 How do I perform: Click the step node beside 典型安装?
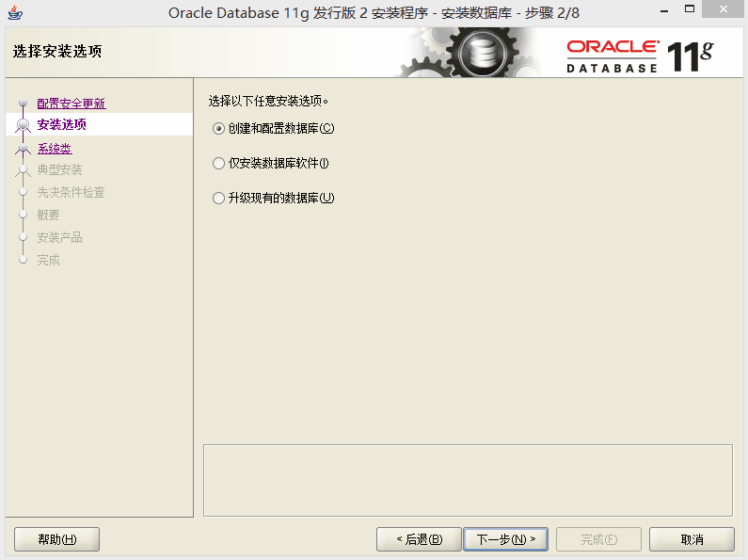(x=23, y=169)
